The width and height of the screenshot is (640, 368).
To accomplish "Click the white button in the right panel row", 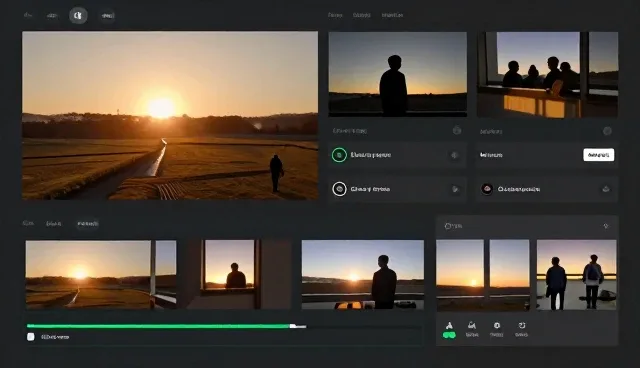I will tap(598, 155).
